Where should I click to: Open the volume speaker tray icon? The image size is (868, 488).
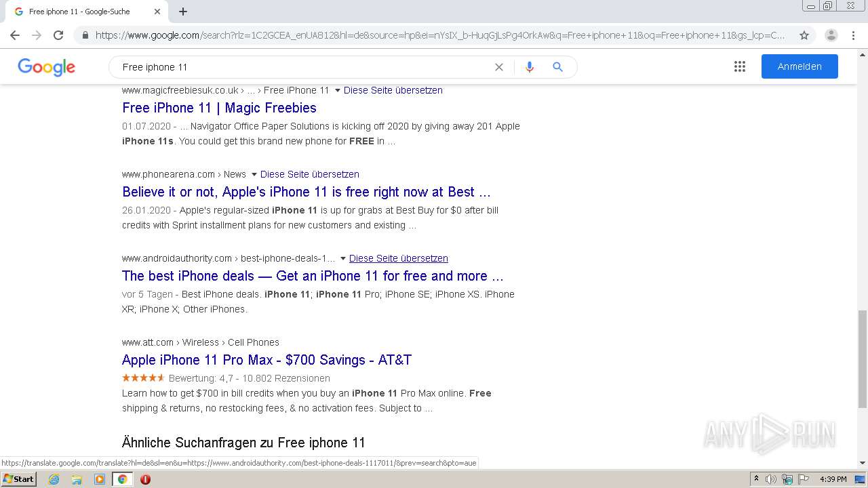(x=771, y=479)
